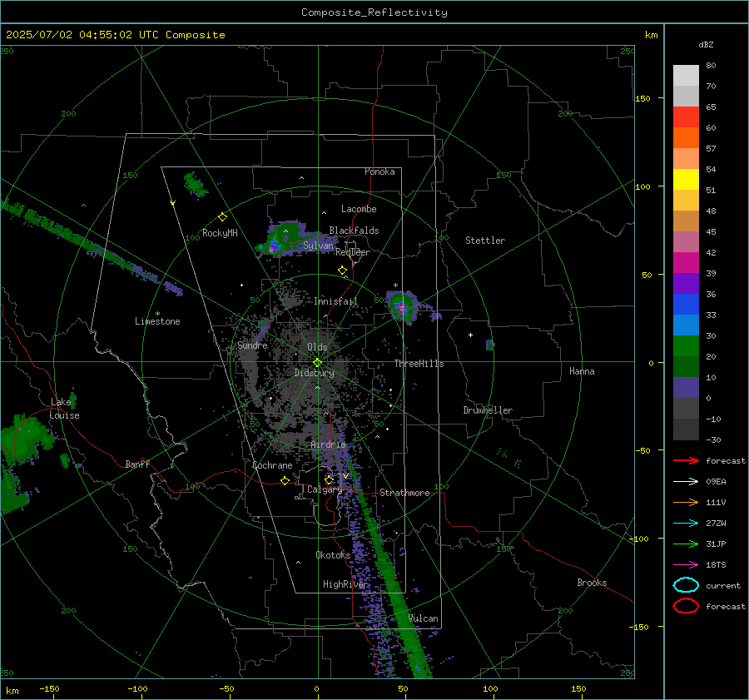The image size is (749, 700).
Task: Click the red 60-65 dBZ swatch
Action: [x=686, y=117]
